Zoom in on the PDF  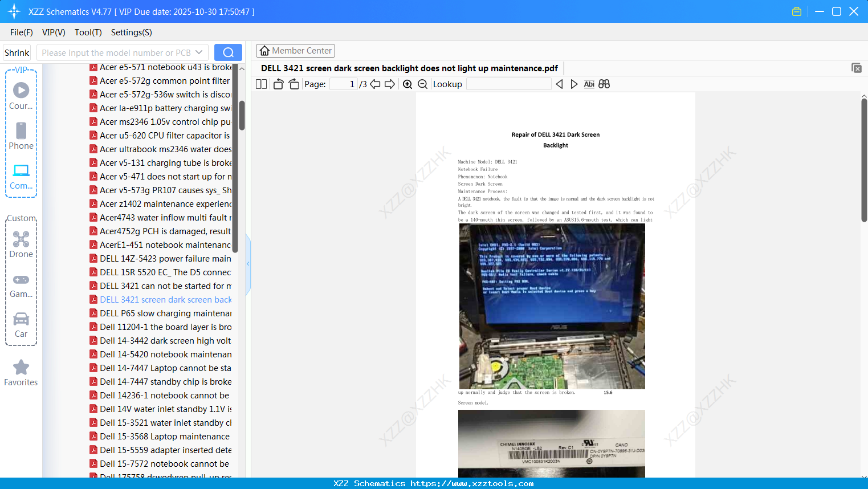pyautogui.click(x=407, y=84)
